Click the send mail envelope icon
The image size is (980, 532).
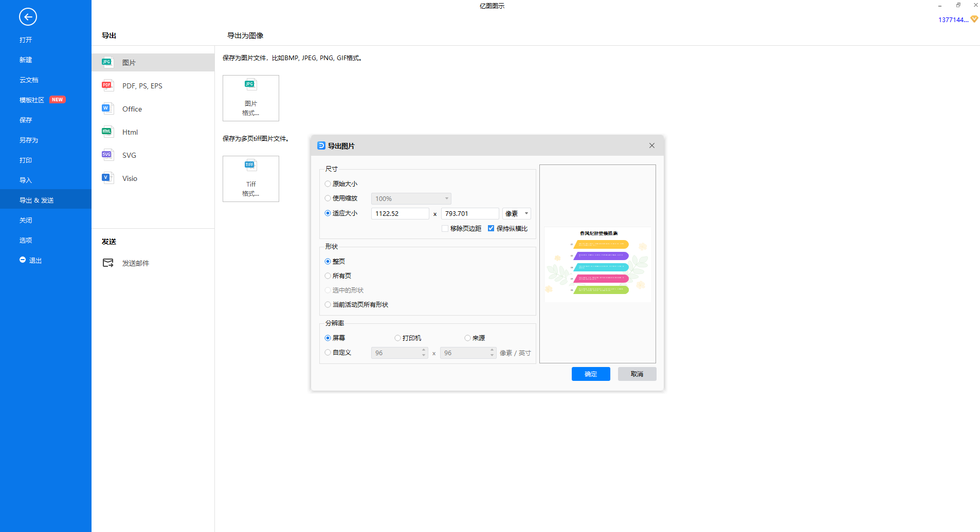pyautogui.click(x=108, y=263)
